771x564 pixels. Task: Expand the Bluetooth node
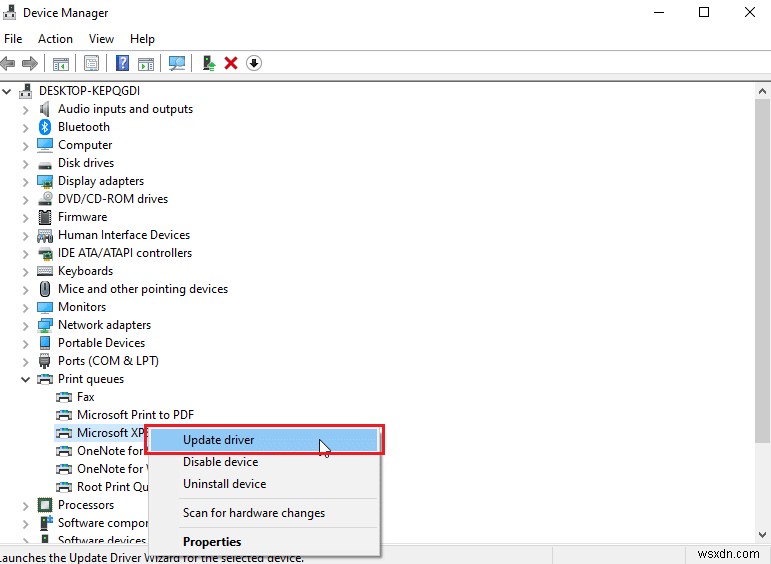[x=26, y=127]
